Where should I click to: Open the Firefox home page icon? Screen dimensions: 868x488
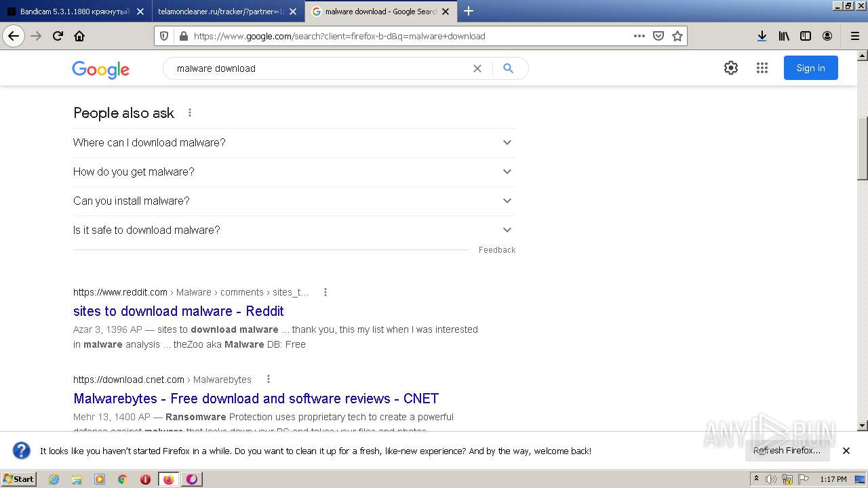tap(79, 36)
